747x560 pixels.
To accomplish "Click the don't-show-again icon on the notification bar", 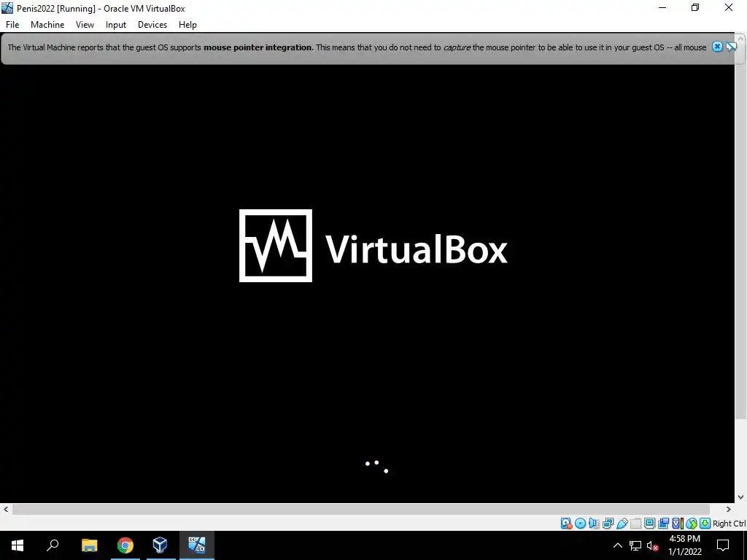I will [x=731, y=47].
